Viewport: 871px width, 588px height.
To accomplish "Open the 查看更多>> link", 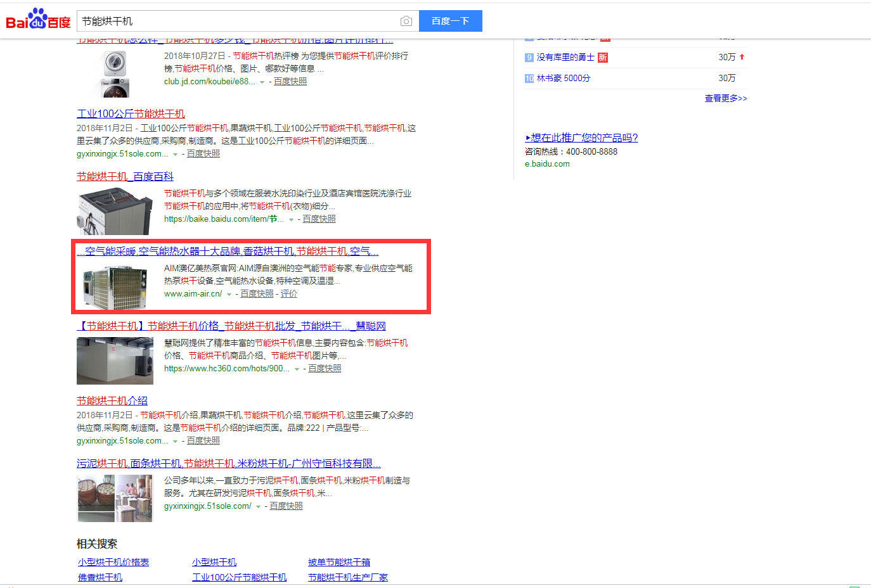I will pyautogui.click(x=725, y=99).
